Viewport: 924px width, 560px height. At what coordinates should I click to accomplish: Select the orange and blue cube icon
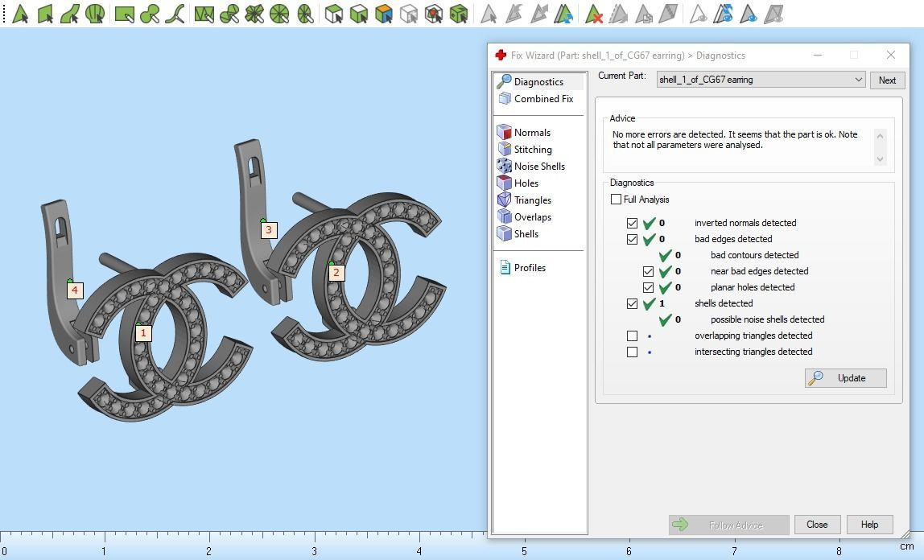pos(384,14)
